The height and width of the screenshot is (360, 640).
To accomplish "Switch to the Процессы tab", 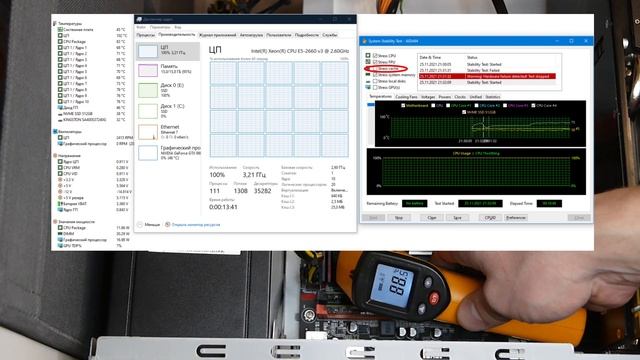I will click(x=145, y=35).
